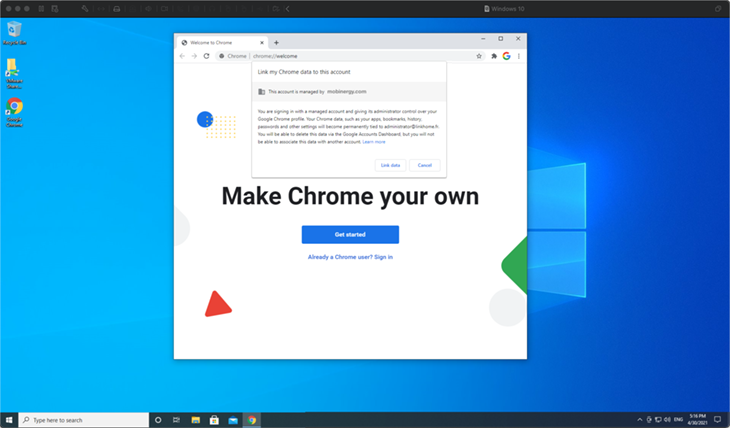Go back using the back arrow
This screenshot has width=730, height=428.
[182, 56]
